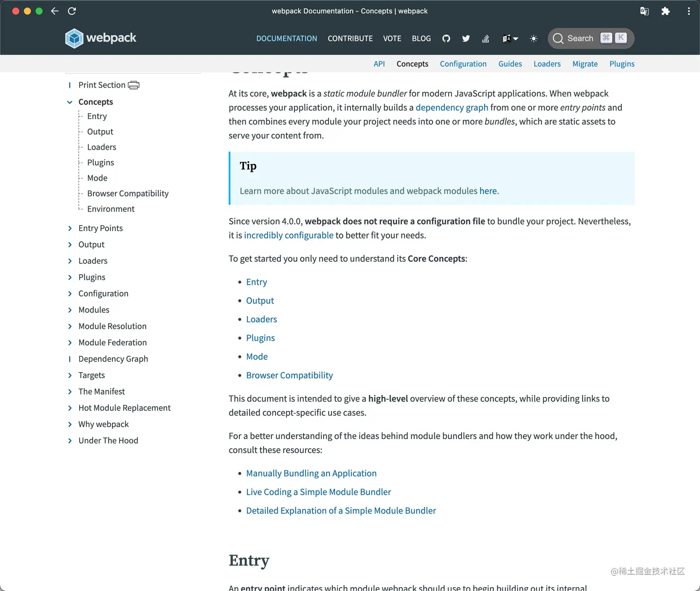Open the CONTRIBUTE nav item

point(350,38)
